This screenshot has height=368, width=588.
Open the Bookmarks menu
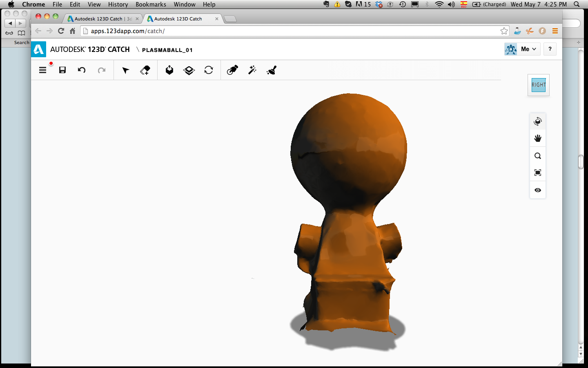pos(151,4)
